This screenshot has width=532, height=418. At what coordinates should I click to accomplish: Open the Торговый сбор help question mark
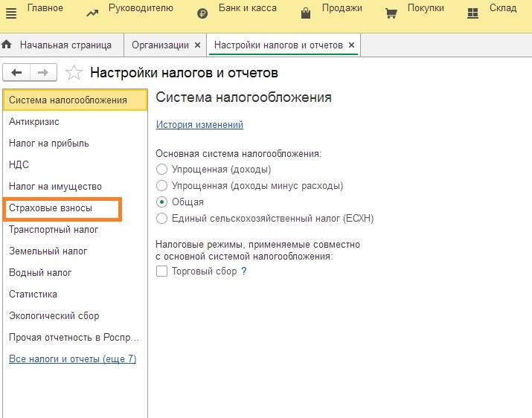click(243, 271)
